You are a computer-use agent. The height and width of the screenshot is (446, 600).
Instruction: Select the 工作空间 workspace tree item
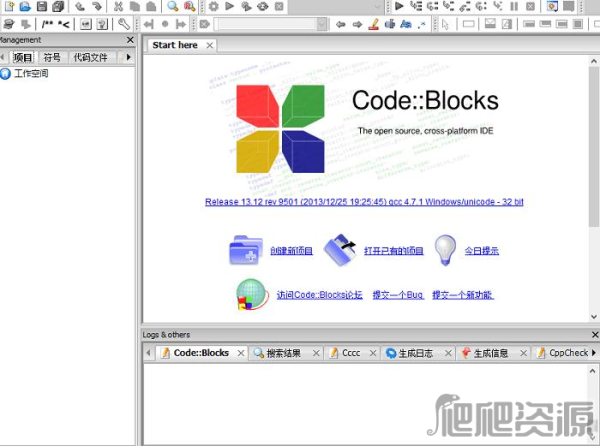[x=31, y=73]
